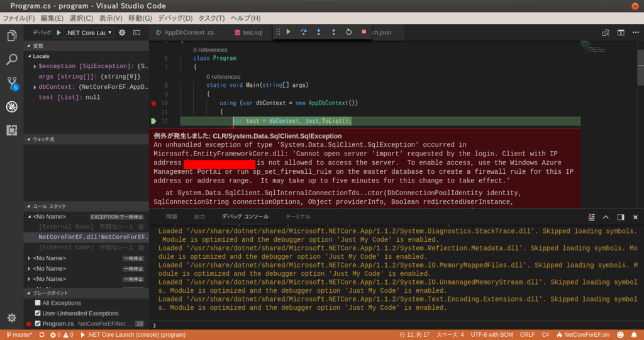Open the 編集(E) menu
This screenshot has width=644, height=340.
coord(52,18)
